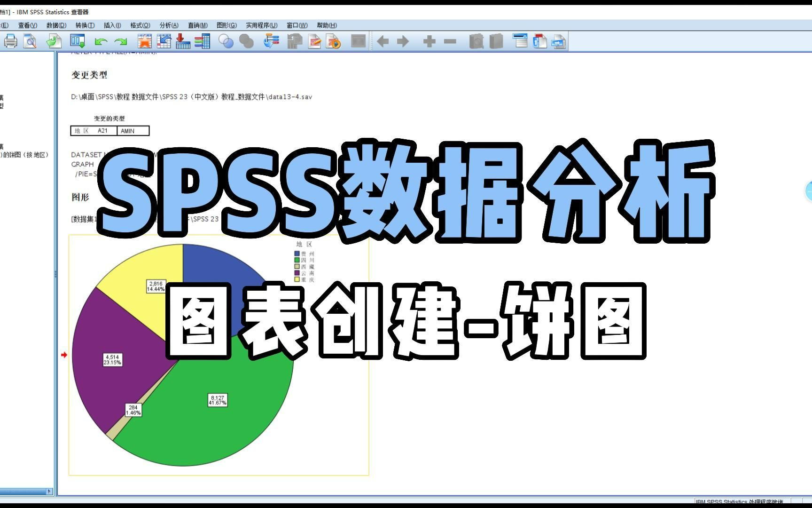Select the A21 table cell
The height and width of the screenshot is (508, 812).
click(x=102, y=131)
